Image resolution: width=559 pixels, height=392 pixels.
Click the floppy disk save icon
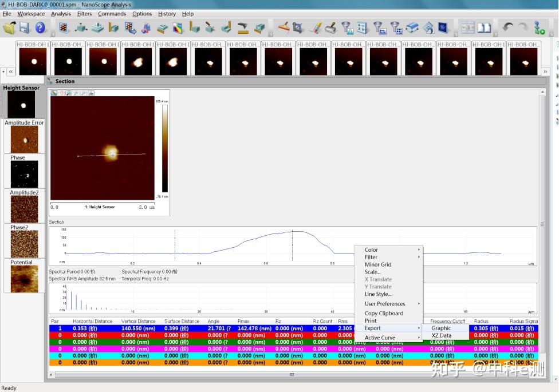(25, 27)
